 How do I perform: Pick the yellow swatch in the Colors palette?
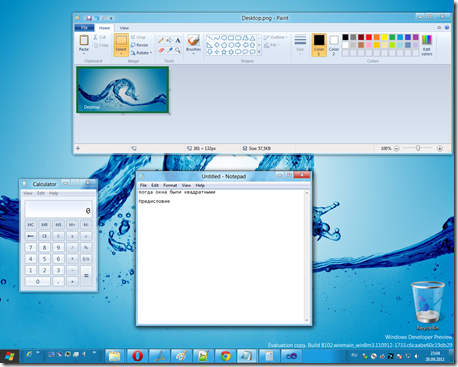click(x=384, y=37)
